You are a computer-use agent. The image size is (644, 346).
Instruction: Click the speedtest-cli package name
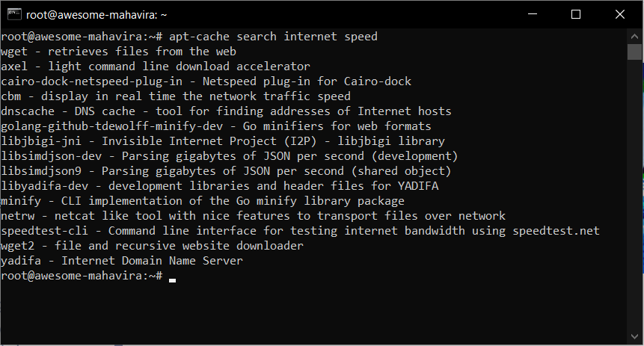[x=44, y=231]
